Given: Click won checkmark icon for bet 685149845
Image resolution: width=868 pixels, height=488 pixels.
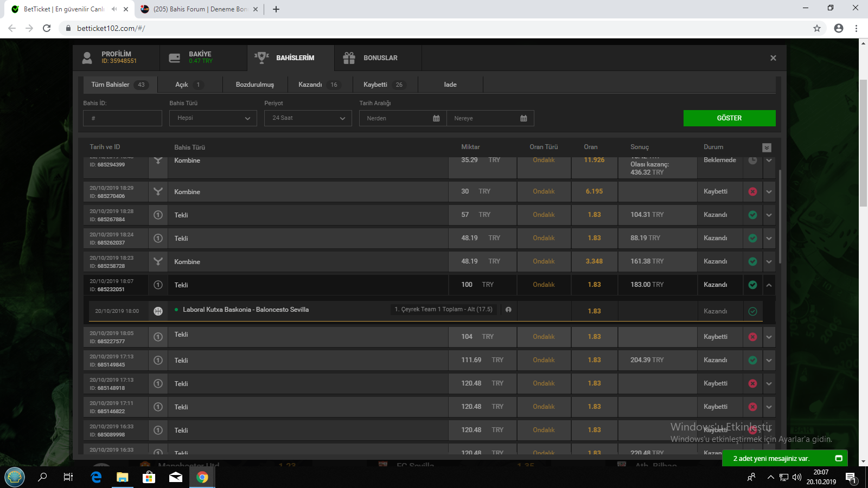Looking at the screenshot, I should (x=752, y=360).
